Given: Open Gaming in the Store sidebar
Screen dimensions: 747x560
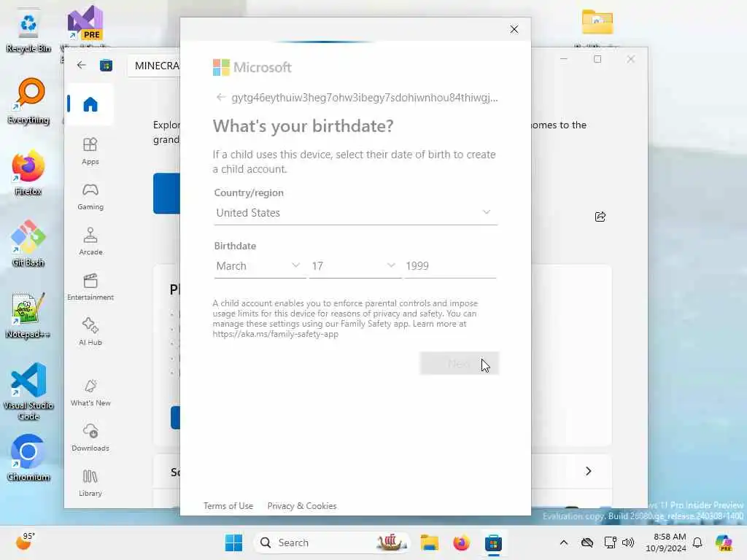Looking at the screenshot, I should 90,196.
